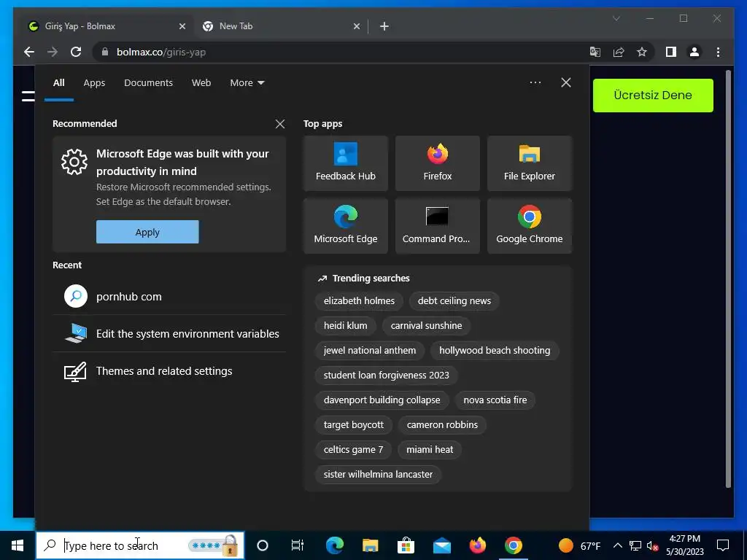Viewport: 747px width, 560px height.
Task: Click the Chrome back arrow
Action: click(29, 52)
